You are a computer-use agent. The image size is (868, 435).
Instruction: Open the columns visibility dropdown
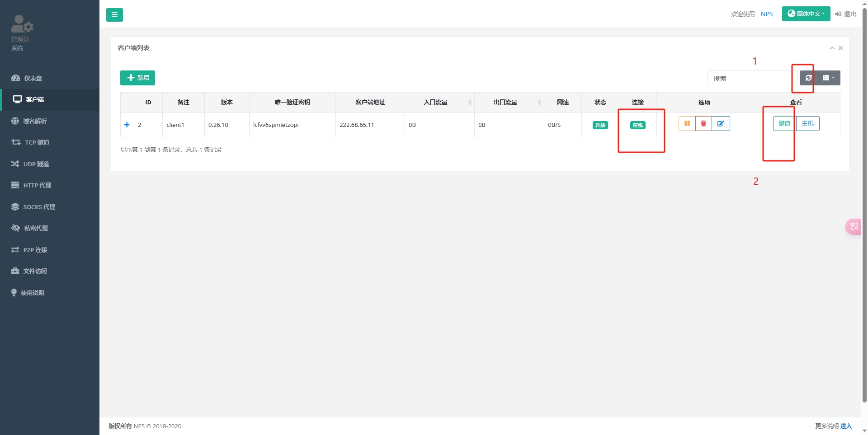pos(828,78)
